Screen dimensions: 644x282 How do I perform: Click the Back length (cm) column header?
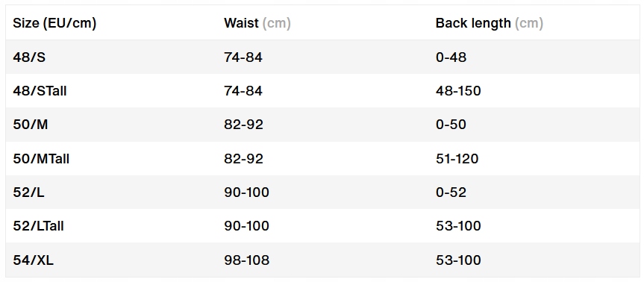coord(490,23)
